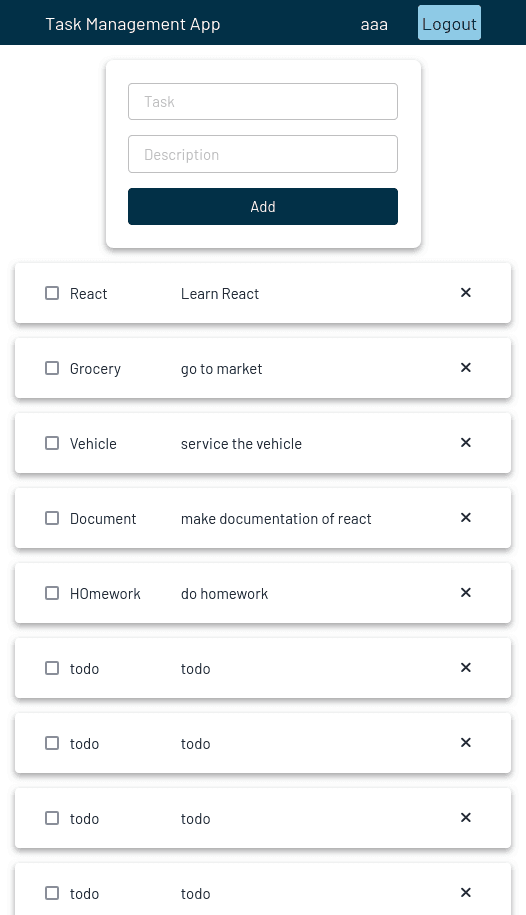The image size is (526, 915).
Task: Tick the Vehicle task checkbox
Action: coord(52,443)
